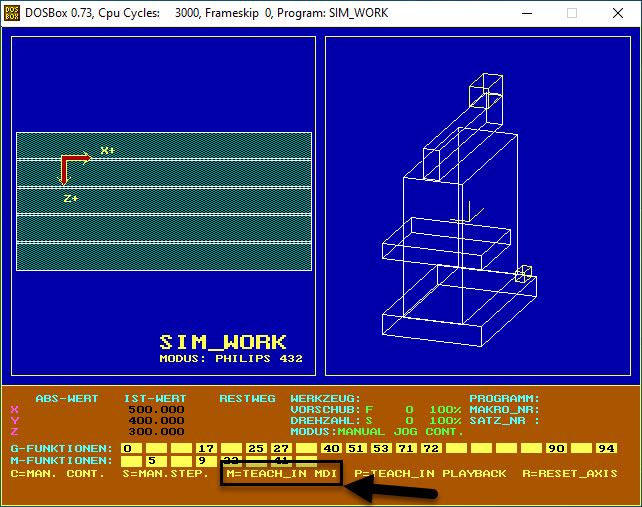
Task: Click the WERKZEUG: label
Action: (326, 398)
